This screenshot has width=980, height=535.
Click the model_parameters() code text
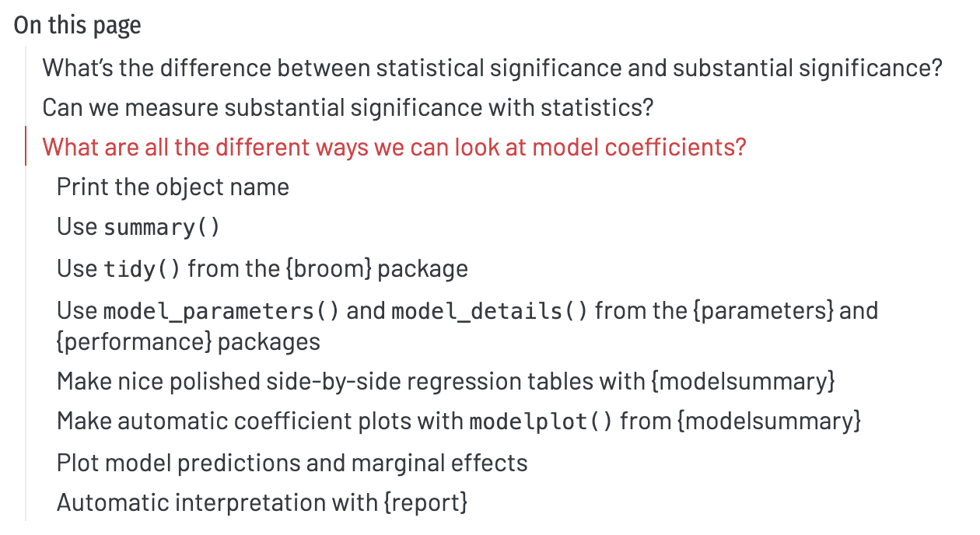(x=221, y=311)
